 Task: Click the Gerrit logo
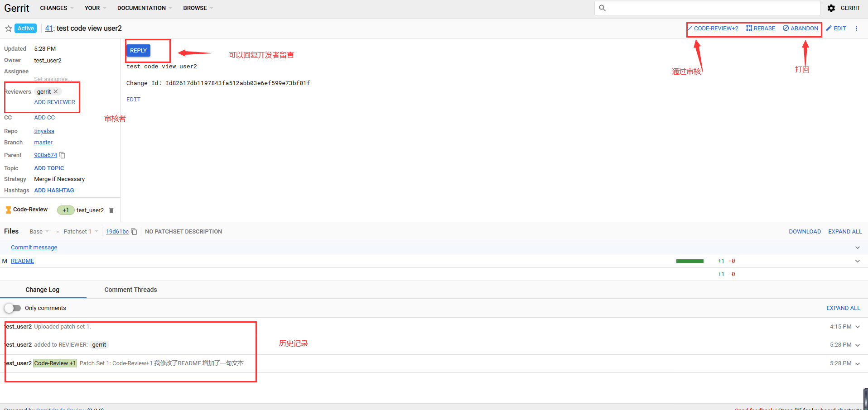[17, 8]
